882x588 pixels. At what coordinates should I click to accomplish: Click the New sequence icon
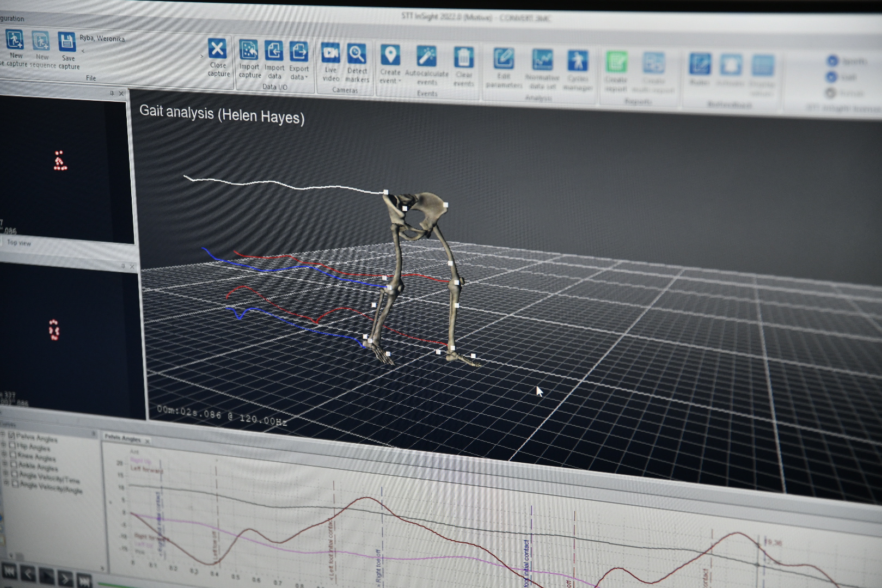click(x=40, y=41)
